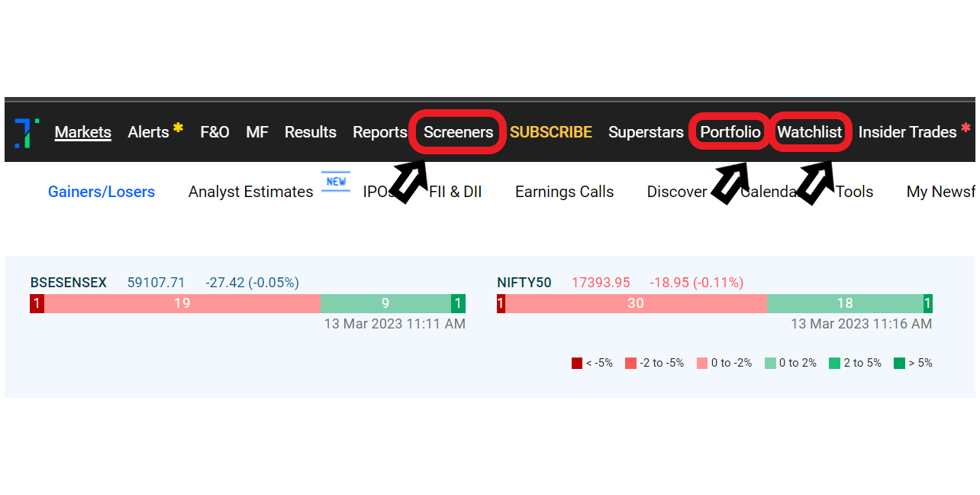980x495 pixels.
Task: Click the BSESENSEX index name
Action: [x=69, y=283]
